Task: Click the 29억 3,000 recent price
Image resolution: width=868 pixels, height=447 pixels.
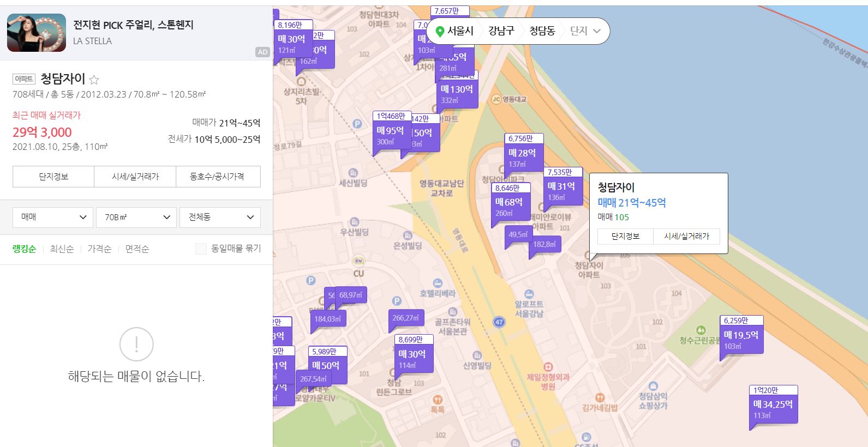Action: pyautogui.click(x=42, y=132)
